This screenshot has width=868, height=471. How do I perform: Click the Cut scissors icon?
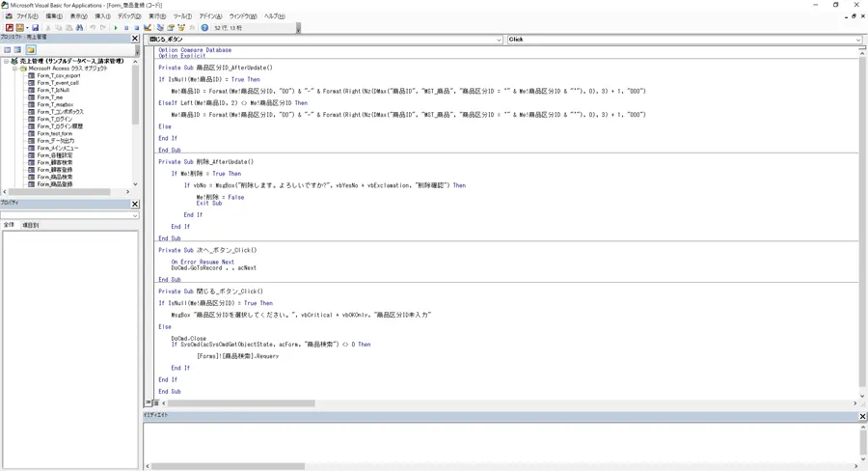point(48,28)
